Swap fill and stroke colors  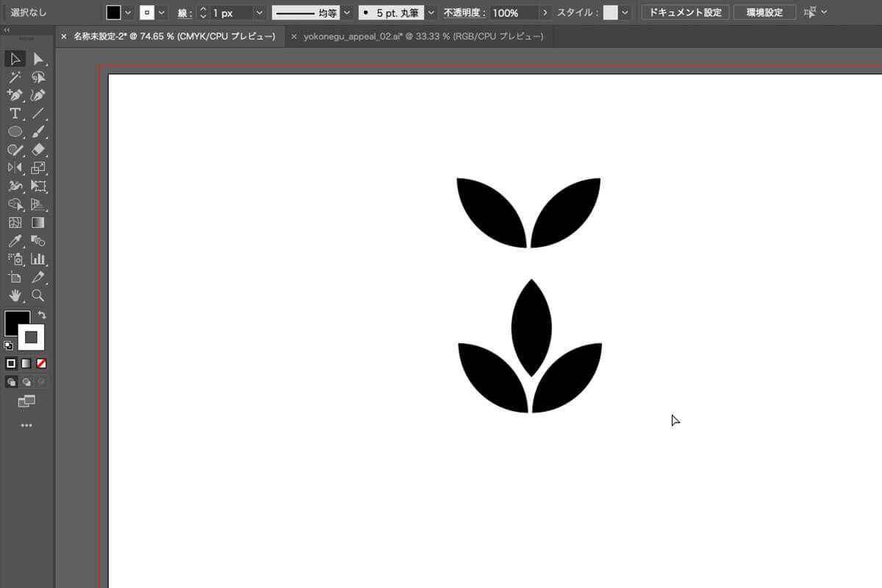click(x=42, y=315)
